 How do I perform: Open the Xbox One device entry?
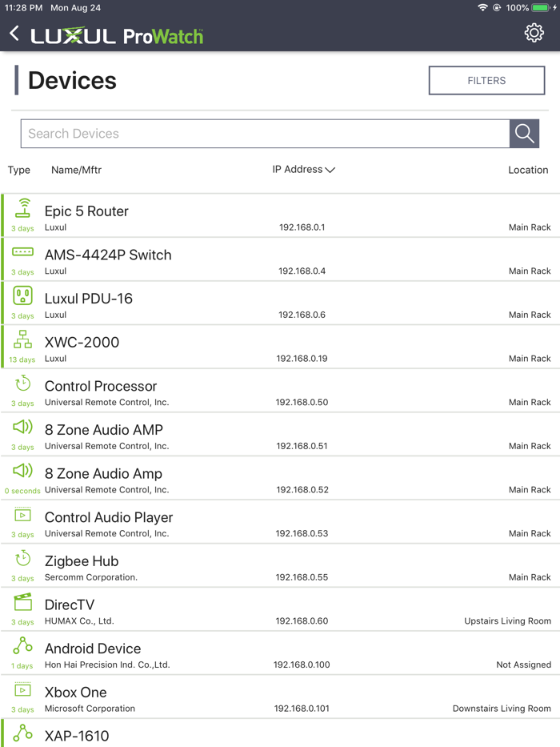pos(280,697)
